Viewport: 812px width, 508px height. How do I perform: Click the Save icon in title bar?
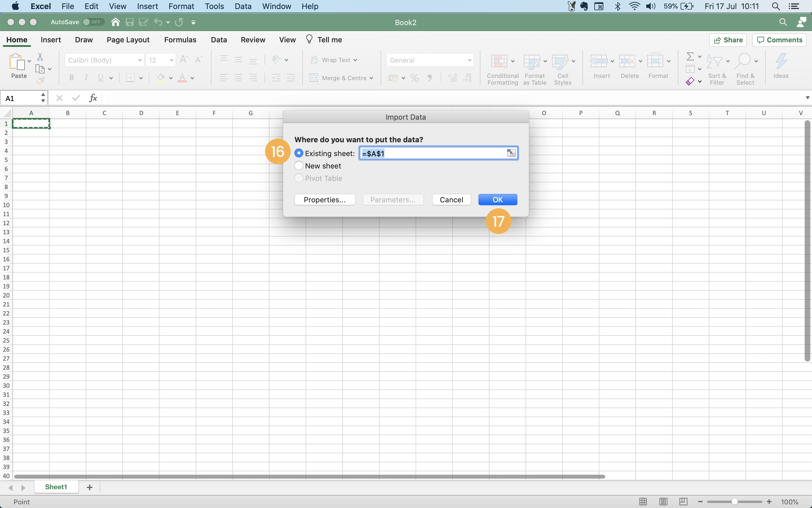tap(129, 22)
